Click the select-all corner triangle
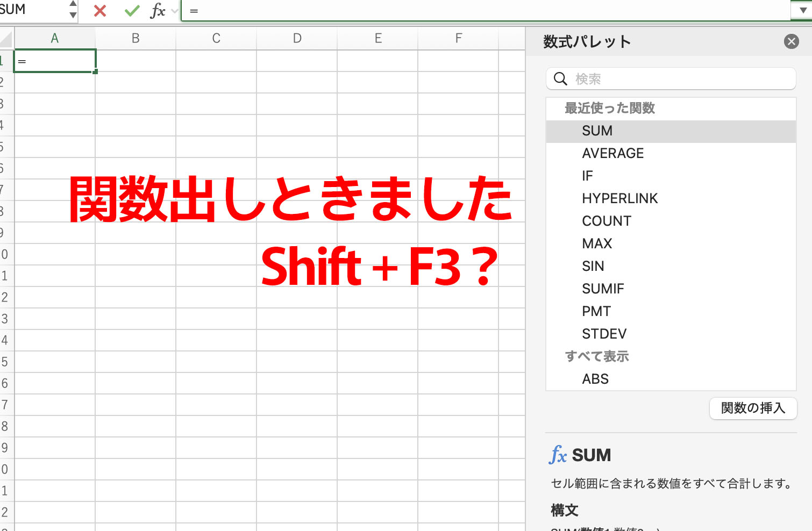Viewport: 812px width, 531px height. [6, 39]
